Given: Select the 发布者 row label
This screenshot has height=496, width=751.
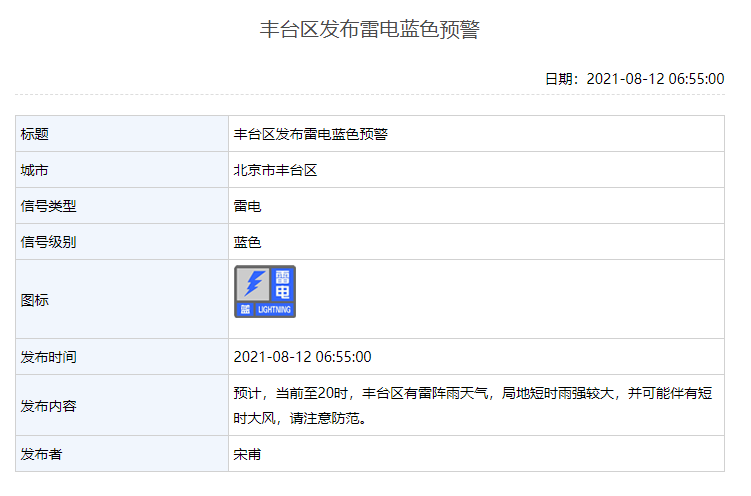Looking at the screenshot, I should click(41, 454).
